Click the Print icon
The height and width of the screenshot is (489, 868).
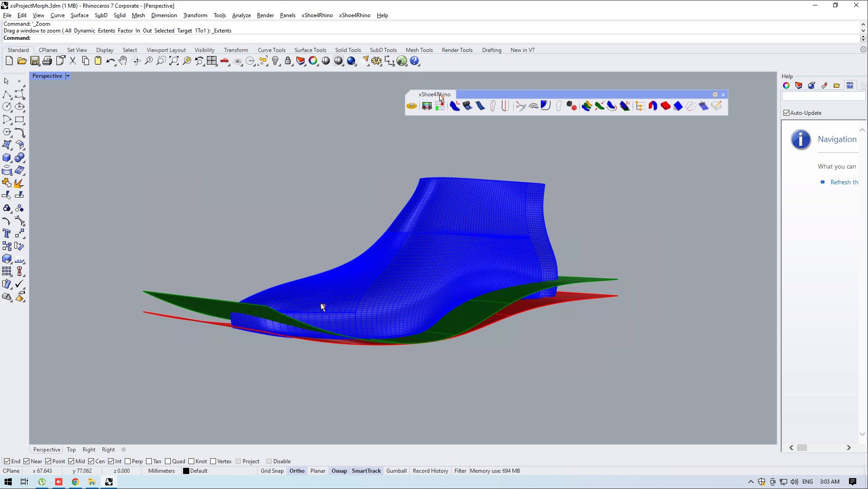pos(47,61)
